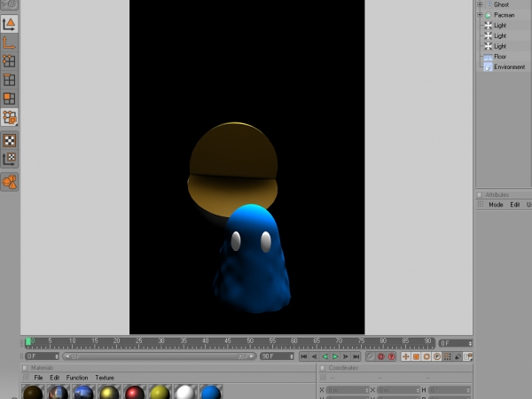Open the Materials Texture menu

[105, 378]
